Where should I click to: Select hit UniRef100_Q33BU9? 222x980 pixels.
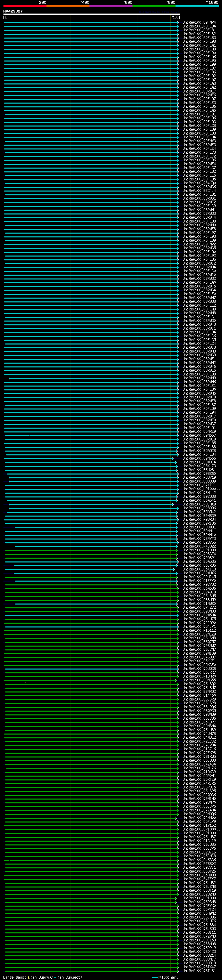click(199, 481)
